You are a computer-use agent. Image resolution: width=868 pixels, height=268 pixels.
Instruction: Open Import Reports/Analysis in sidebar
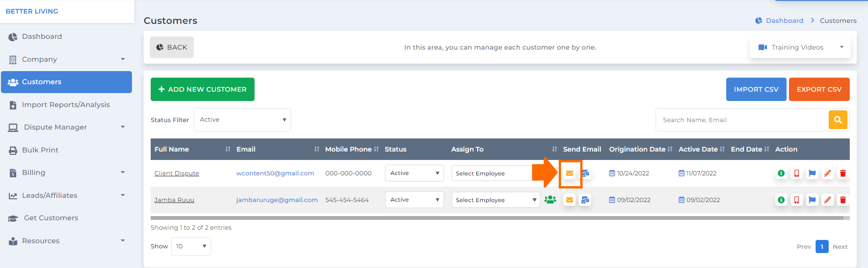tap(66, 105)
